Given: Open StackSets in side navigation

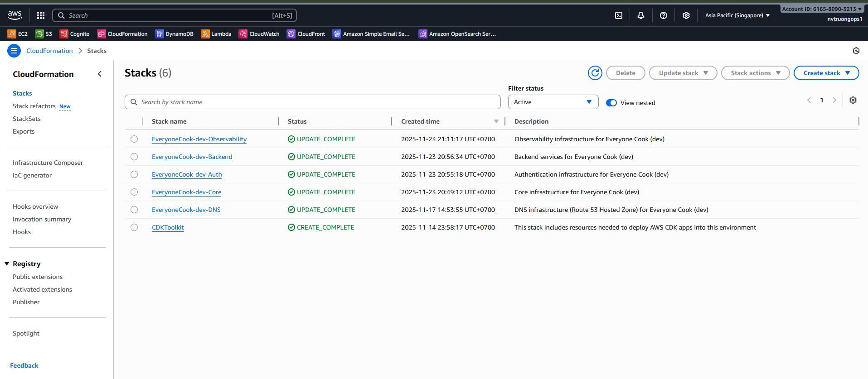Looking at the screenshot, I should pyautogui.click(x=27, y=119).
